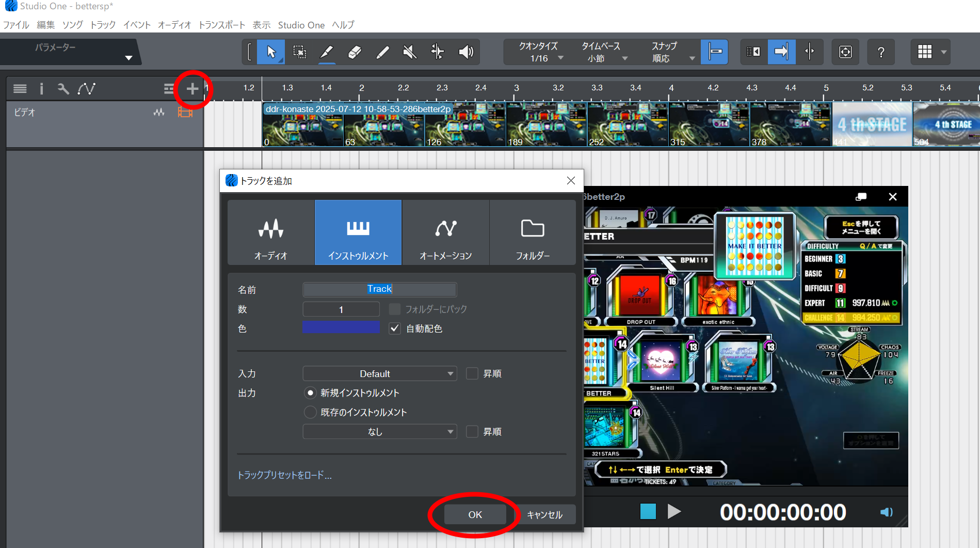The width and height of the screenshot is (980, 548).
Task: Click the add tracks plus icon
Action: [x=192, y=89]
